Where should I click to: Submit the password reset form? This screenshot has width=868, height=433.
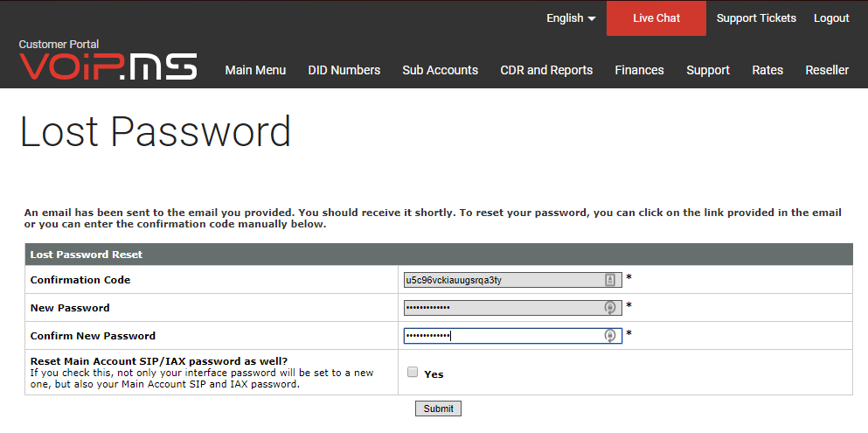point(438,409)
